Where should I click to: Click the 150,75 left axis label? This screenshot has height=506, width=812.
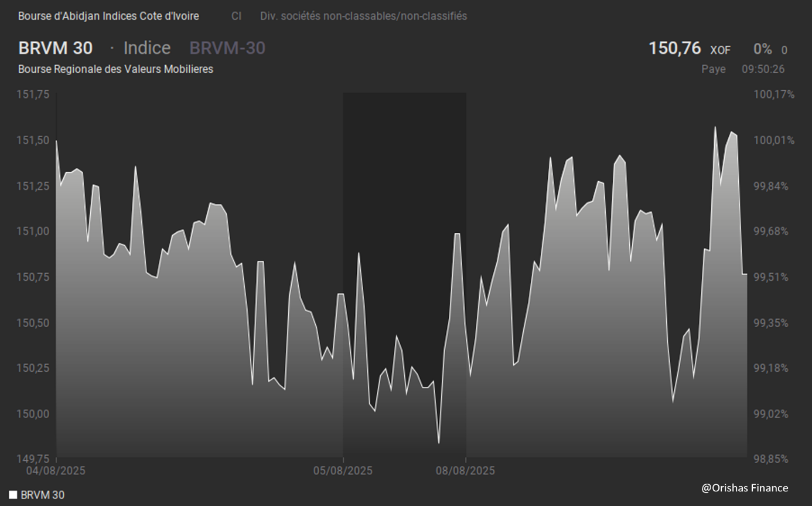[34, 277]
